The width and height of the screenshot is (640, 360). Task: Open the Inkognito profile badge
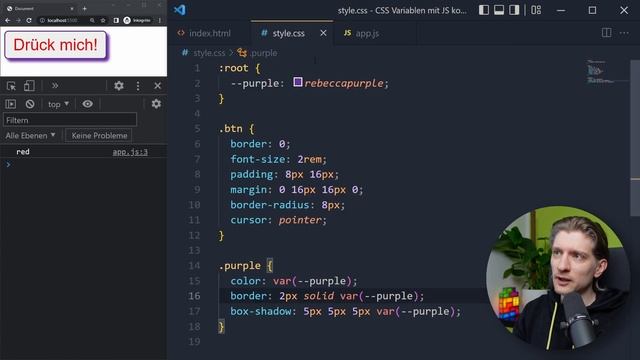(138, 20)
